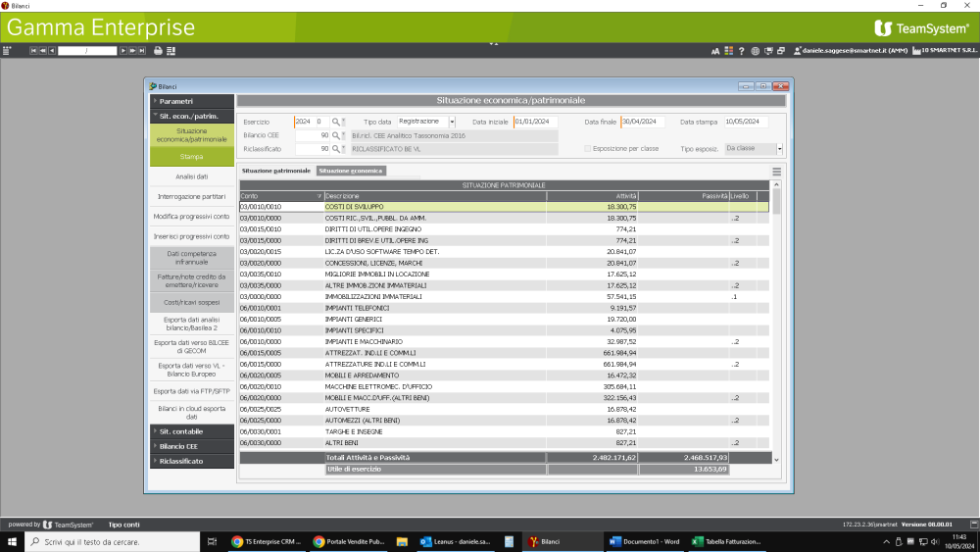Image resolution: width=980 pixels, height=552 pixels.
Task: Click the search magnifier next to Esercizio
Action: pyautogui.click(x=334, y=122)
